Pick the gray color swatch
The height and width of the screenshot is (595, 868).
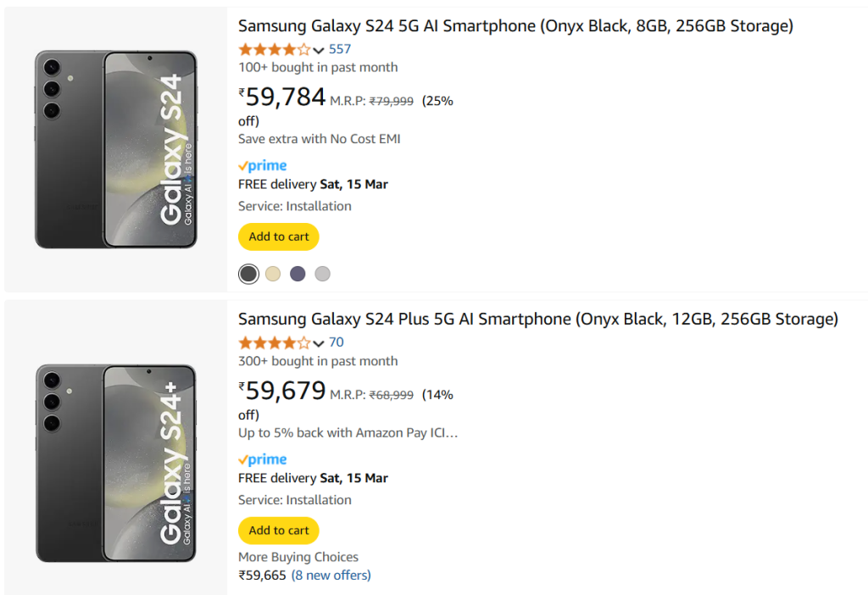pyautogui.click(x=322, y=274)
